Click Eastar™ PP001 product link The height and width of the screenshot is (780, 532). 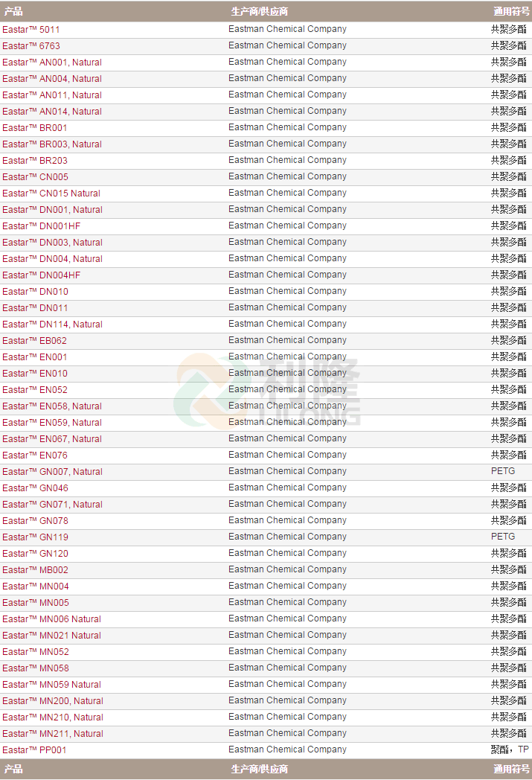(x=34, y=750)
